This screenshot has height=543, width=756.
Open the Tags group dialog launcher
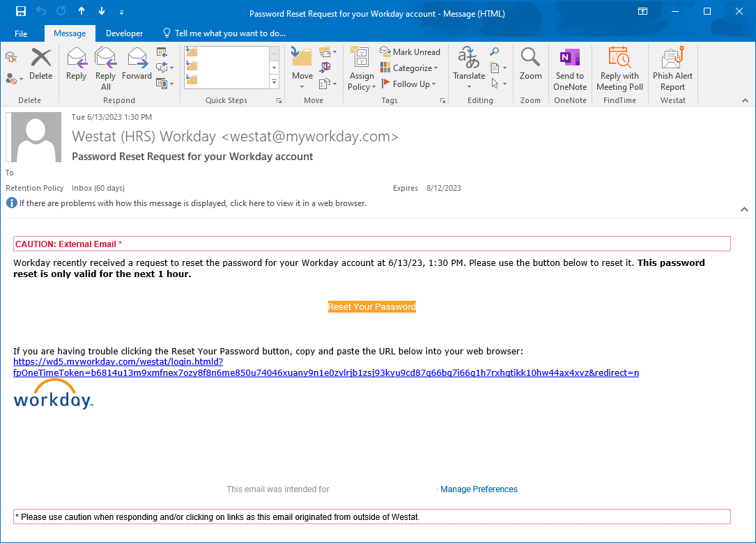point(442,100)
